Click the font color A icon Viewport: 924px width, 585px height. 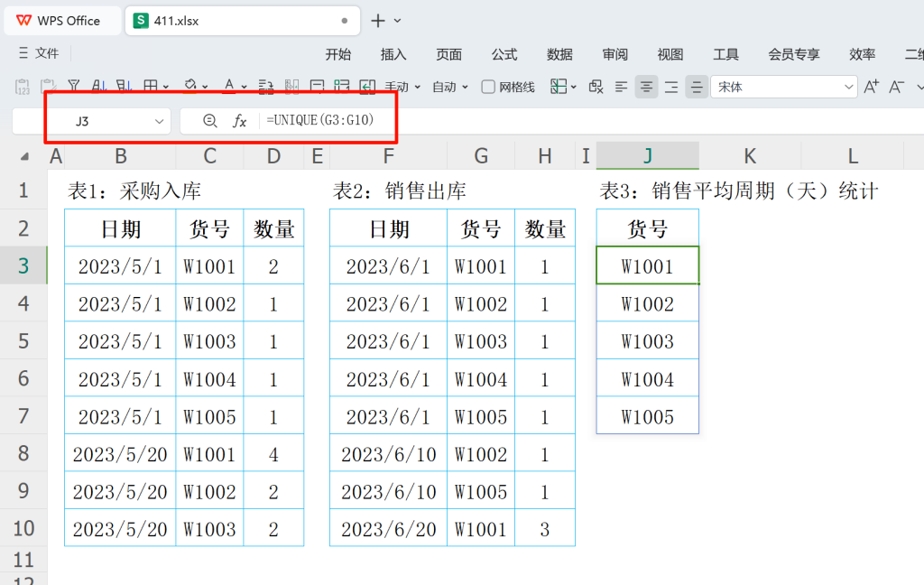(x=229, y=87)
